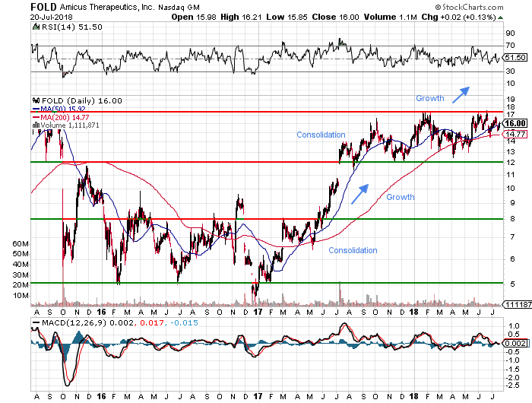Click the lower Growth annotation label
The image size is (532, 403).
[x=401, y=197]
